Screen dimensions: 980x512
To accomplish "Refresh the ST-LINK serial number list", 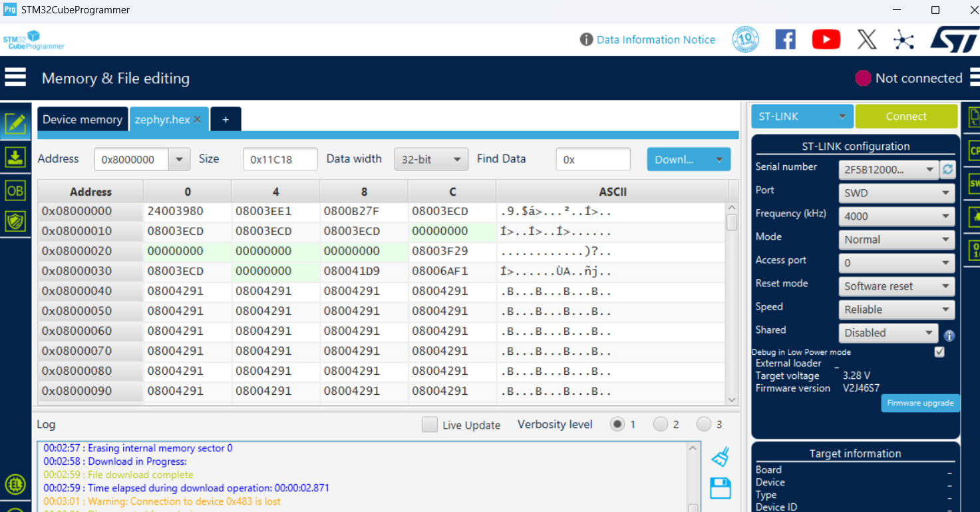I will point(947,170).
